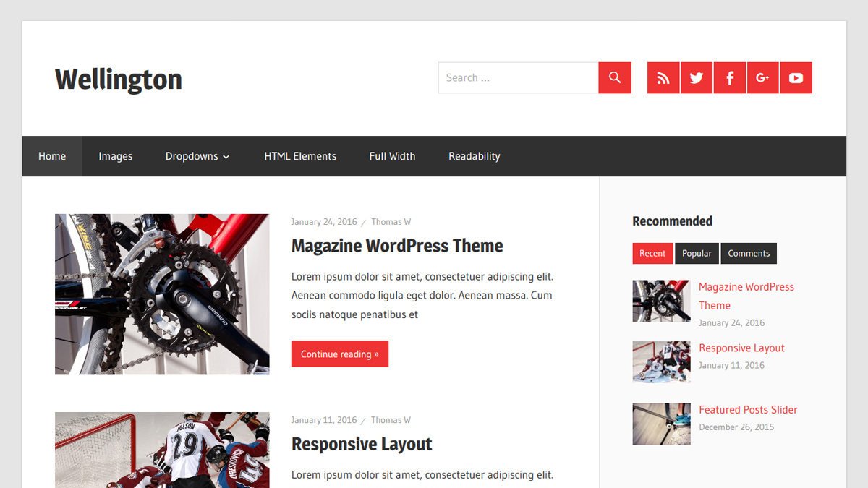Open sidebar link Magazine WordPress Theme
The image size is (868, 488).
[x=746, y=296]
